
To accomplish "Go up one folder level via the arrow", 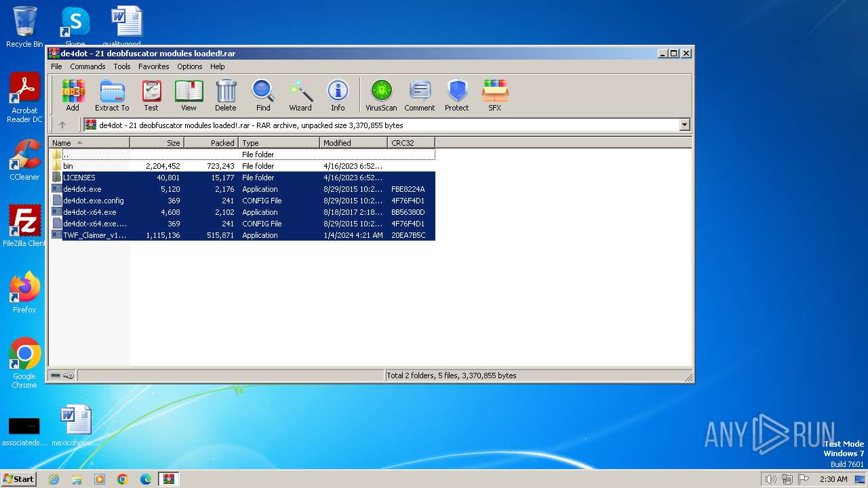I will tap(62, 125).
